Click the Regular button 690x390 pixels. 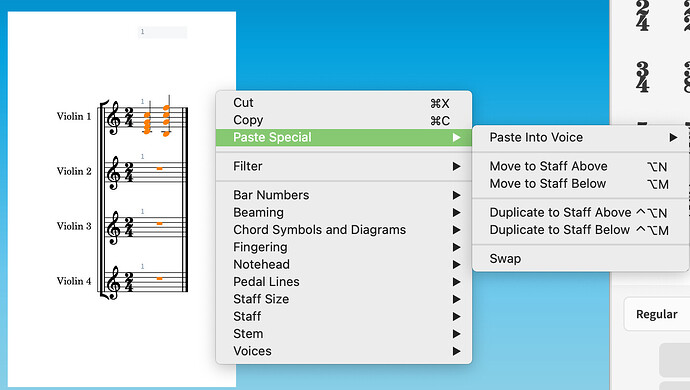657,314
